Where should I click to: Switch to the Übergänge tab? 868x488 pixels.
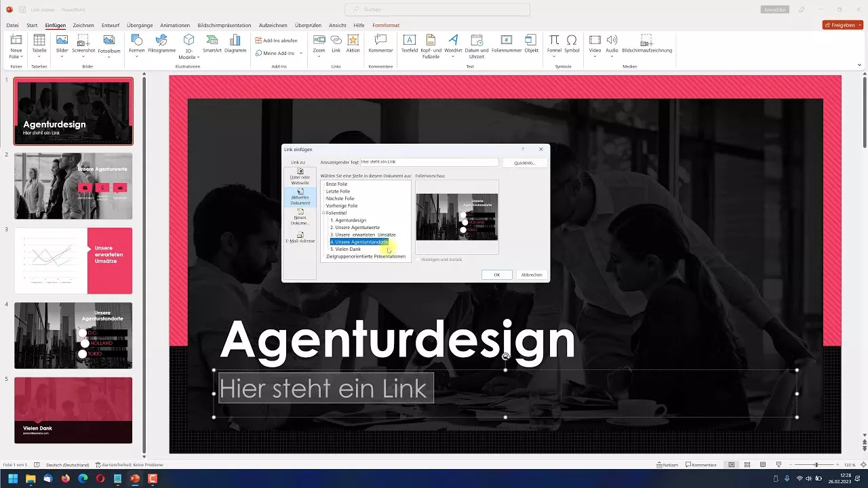click(x=140, y=25)
